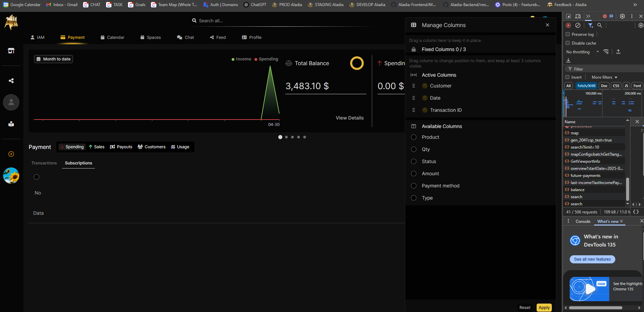Open the Calendar navigation tab

[112, 37]
